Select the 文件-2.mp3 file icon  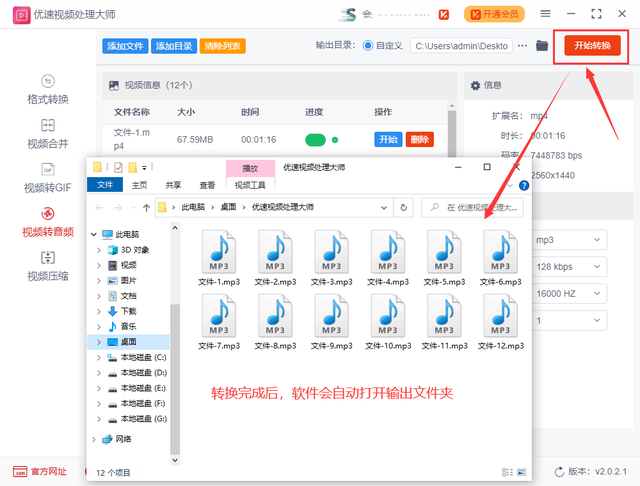click(276, 251)
